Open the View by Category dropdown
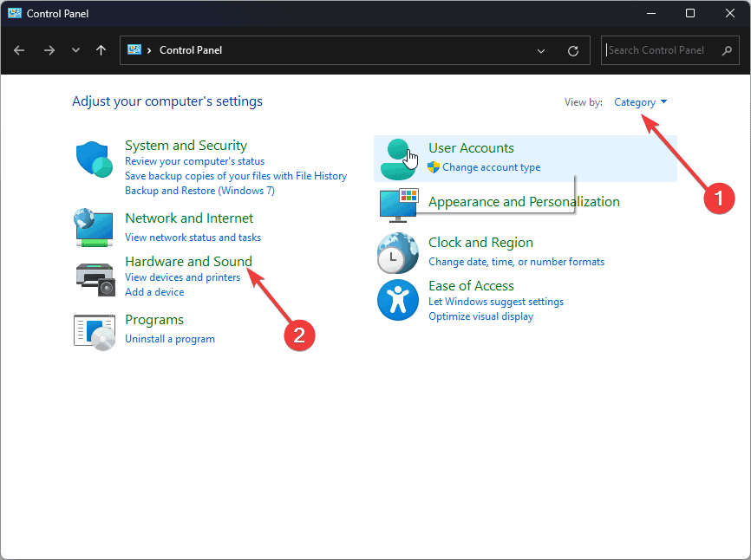 [x=640, y=102]
